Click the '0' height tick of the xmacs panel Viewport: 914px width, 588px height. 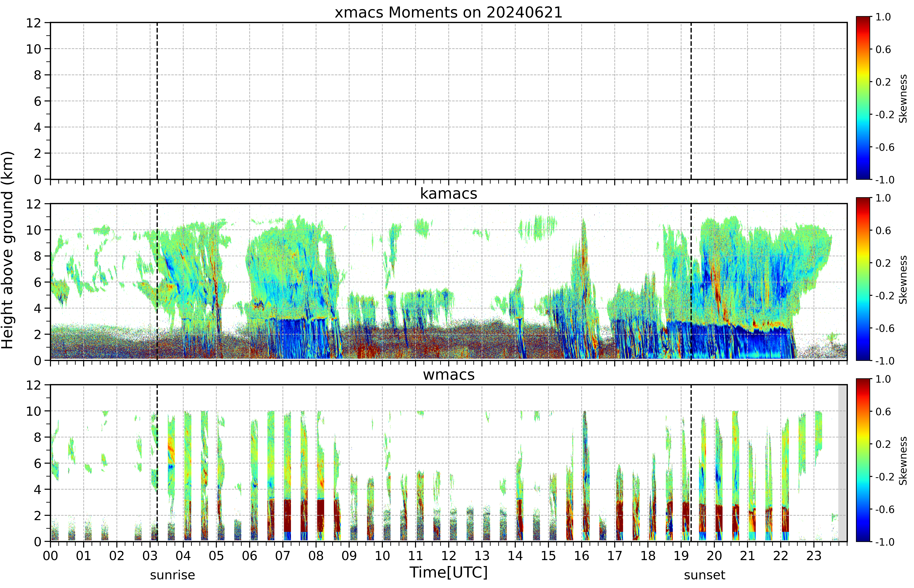37,179
